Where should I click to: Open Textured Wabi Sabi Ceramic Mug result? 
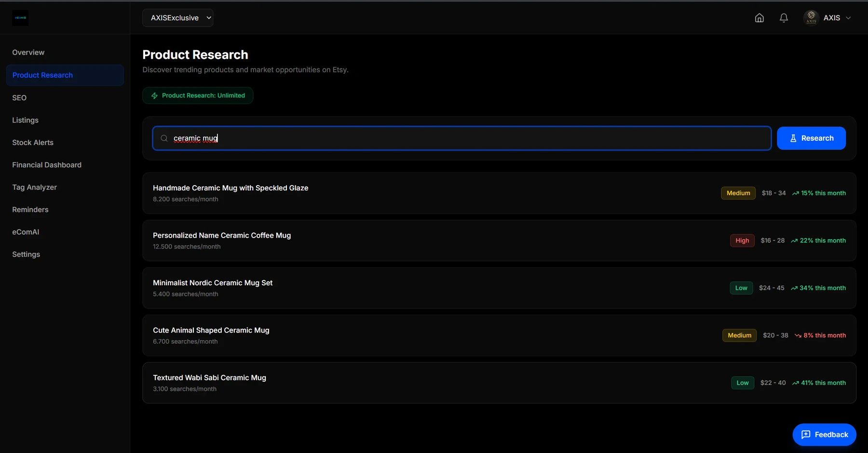pyautogui.click(x=499, y=383)
